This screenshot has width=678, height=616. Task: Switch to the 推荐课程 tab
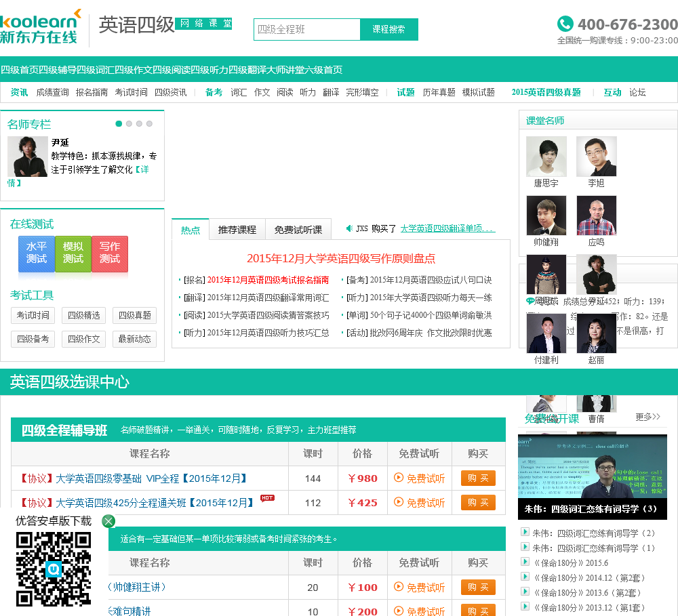[237, 230]
